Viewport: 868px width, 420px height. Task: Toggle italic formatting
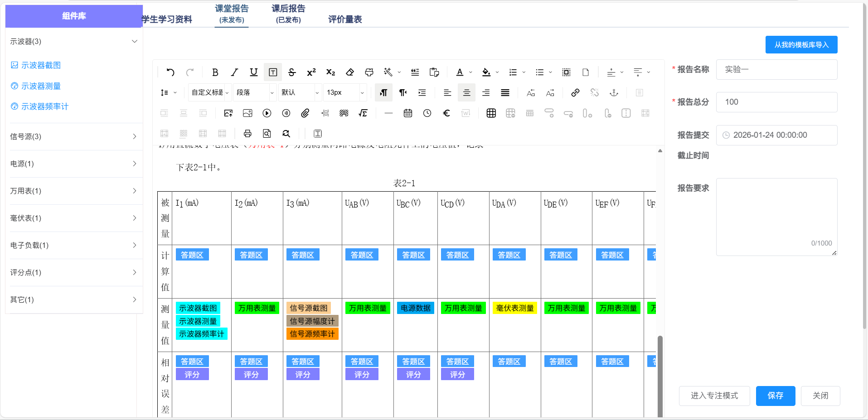pos(234,72)
